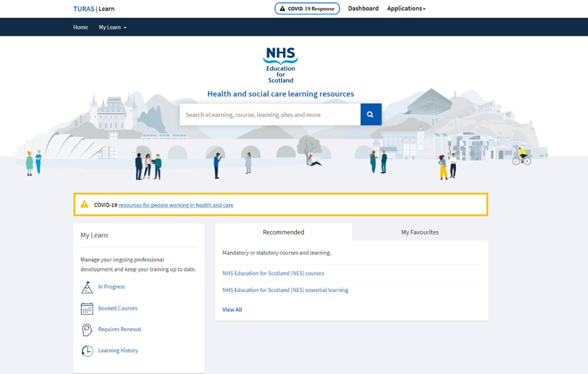588x374 pixels.
Task: Go to Home in the navigation bar
Action: click(x=80, y=27)
